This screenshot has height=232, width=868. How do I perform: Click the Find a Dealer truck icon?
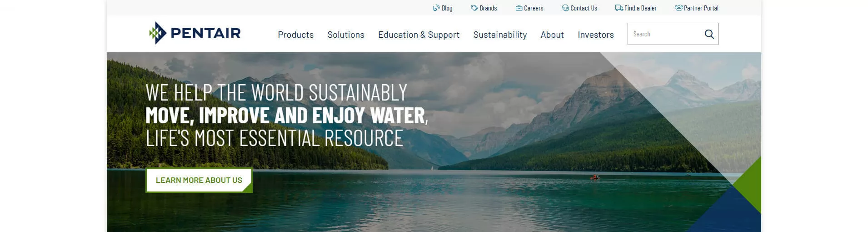click(x=619, y=8)
